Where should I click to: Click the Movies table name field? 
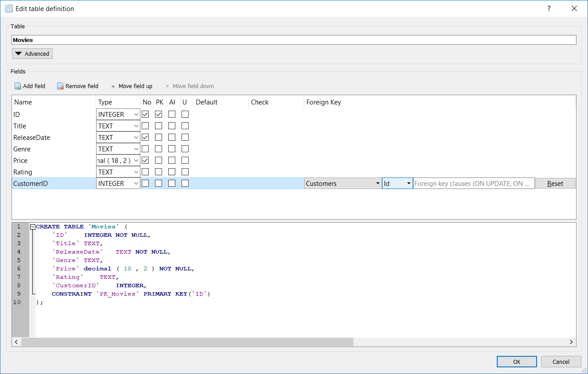pos(294,40)
